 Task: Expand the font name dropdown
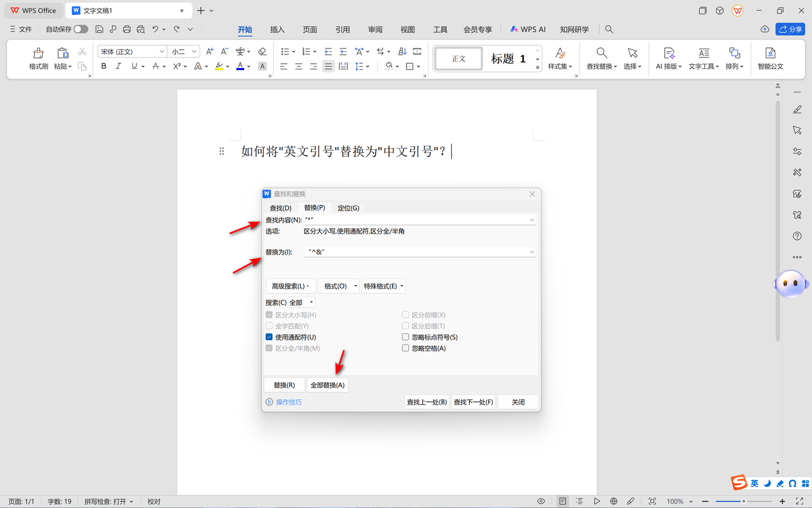pos(162,51)
